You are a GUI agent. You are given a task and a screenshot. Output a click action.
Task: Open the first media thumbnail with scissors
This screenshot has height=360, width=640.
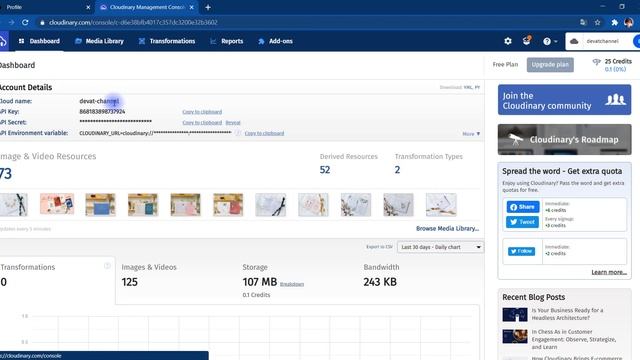click(x=14, y=204)
